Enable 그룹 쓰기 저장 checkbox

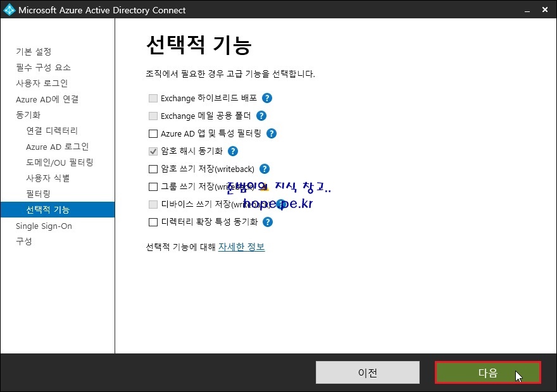point(153,187)
